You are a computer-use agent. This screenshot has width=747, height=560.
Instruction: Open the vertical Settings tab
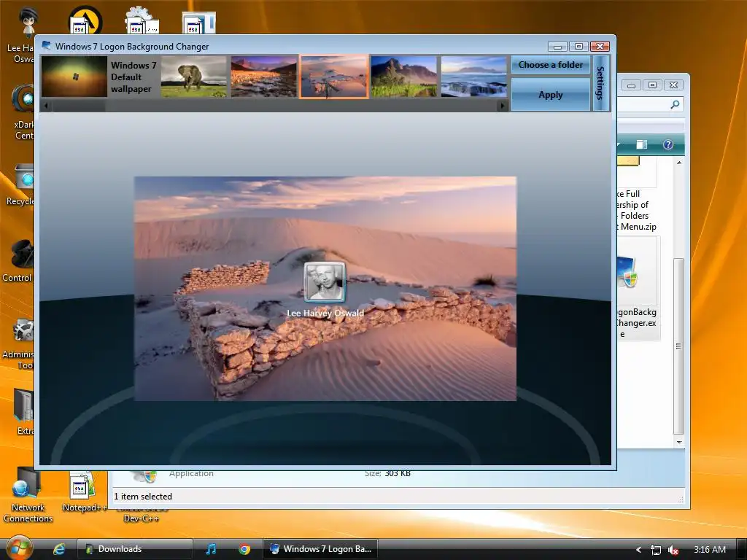tap(601, 83)
